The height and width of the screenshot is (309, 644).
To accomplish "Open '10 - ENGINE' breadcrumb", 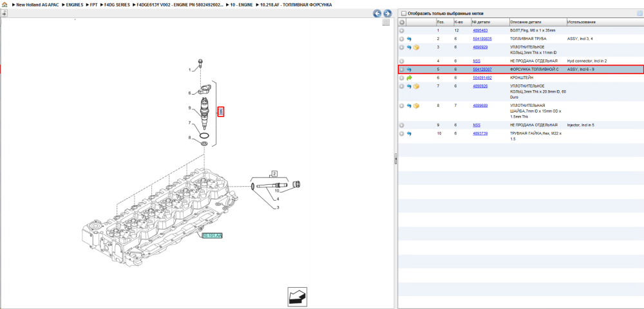I will [241, 5].
